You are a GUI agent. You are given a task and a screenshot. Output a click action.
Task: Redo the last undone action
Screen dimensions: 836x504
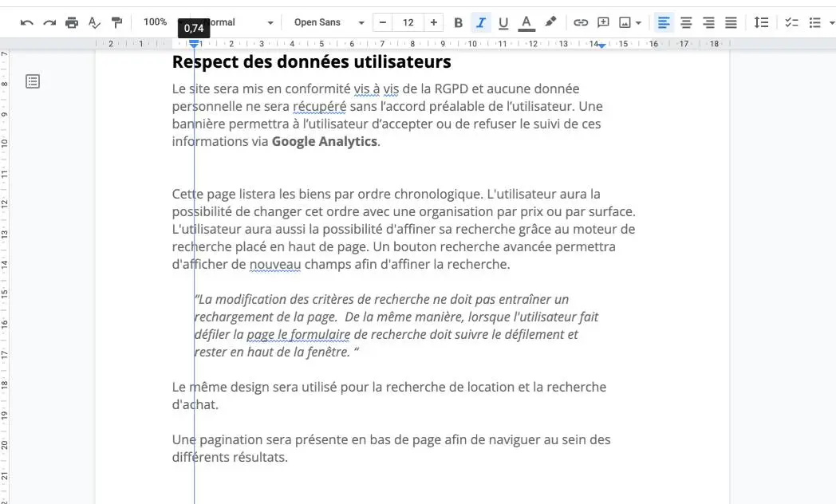tap(49, 22)
